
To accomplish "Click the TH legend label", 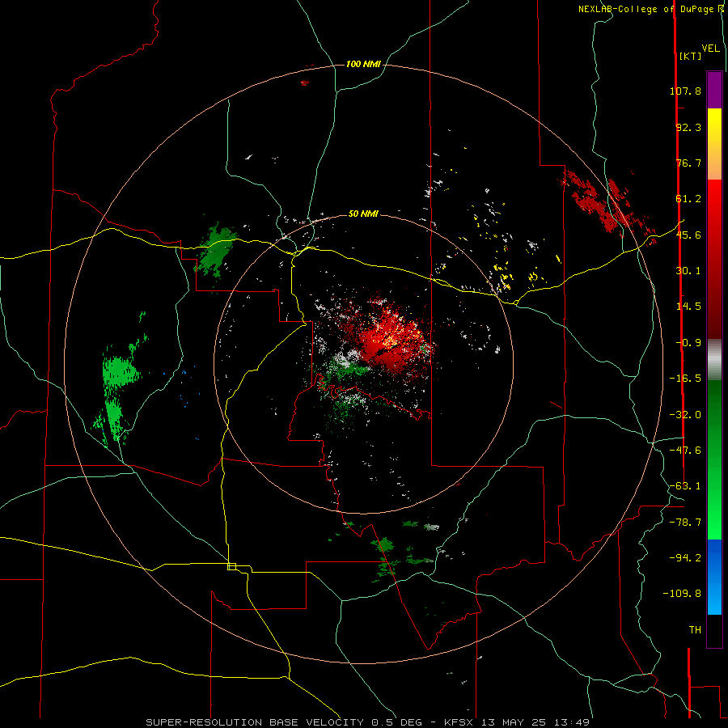I will point(695,630).
